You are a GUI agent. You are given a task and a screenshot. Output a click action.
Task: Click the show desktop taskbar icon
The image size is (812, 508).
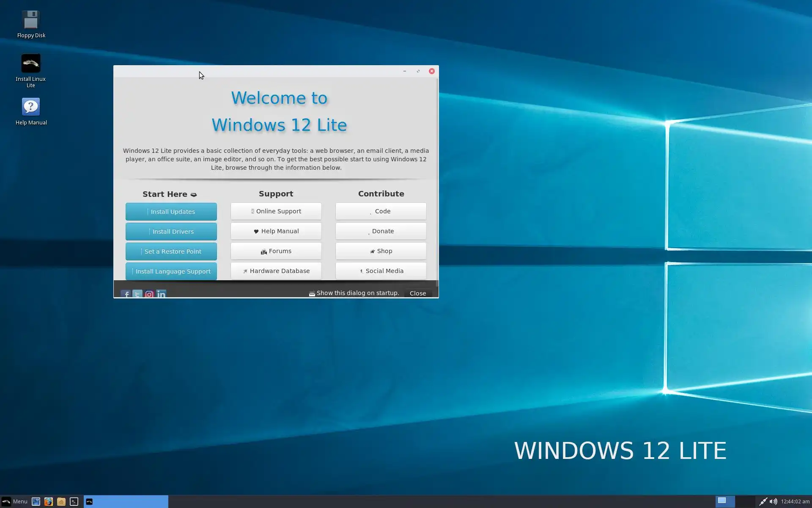(x=36, y=502)
